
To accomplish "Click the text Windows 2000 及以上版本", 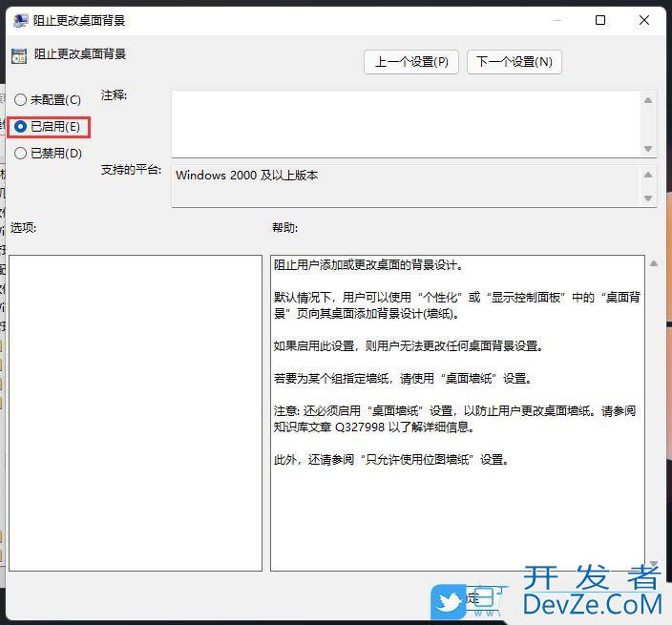I will coord(247,176).
